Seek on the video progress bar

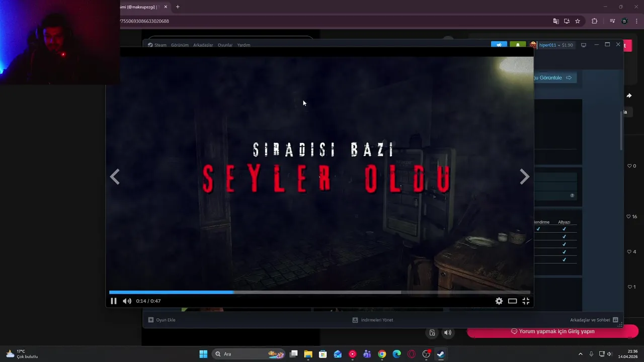[x=320, y=292]
